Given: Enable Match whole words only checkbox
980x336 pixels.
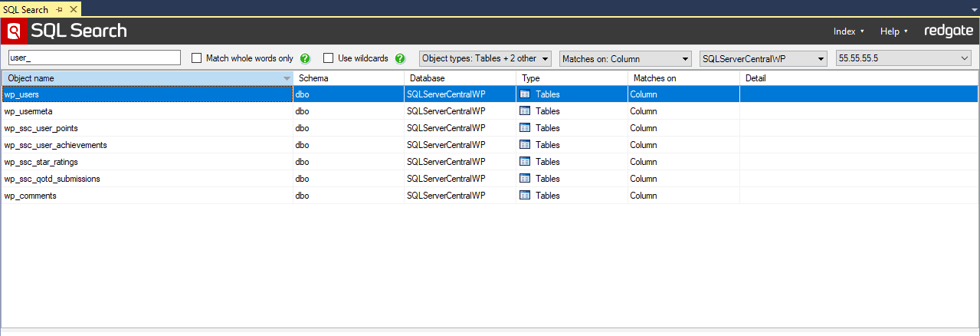Looking at the screenshot, I should (x=196, y=58).
